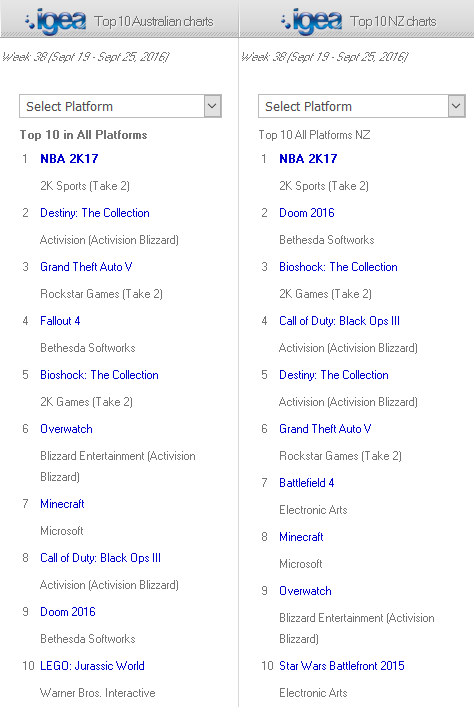Expand the Australian Select Platform dropdown arrow

coord(212,106)
